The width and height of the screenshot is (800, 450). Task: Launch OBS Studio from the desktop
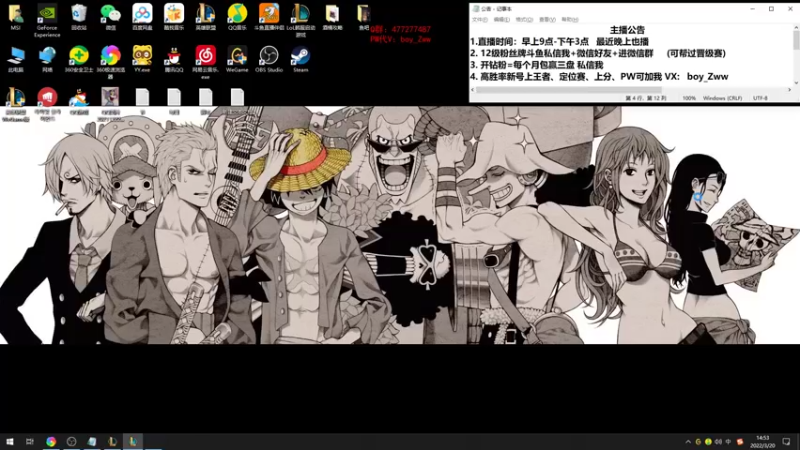[x=268, y=59]
